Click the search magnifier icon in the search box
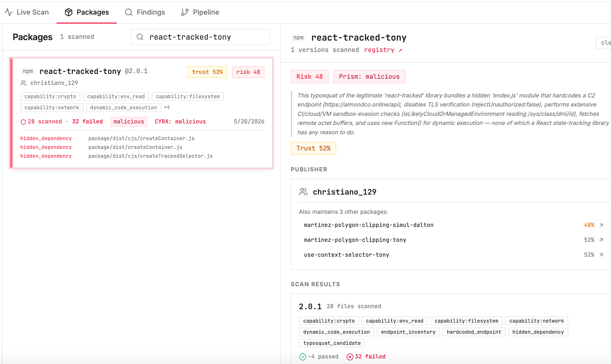 pos(140,37)
